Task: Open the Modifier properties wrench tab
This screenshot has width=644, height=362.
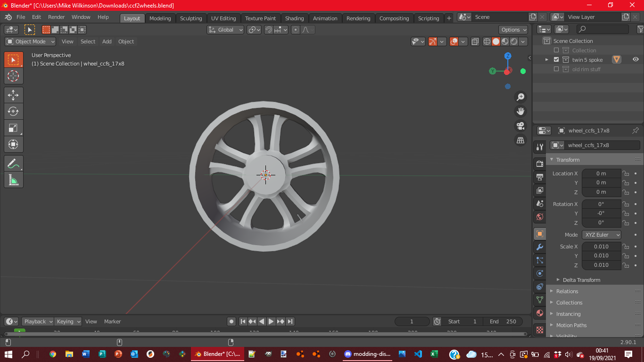Action: (540, 247)
